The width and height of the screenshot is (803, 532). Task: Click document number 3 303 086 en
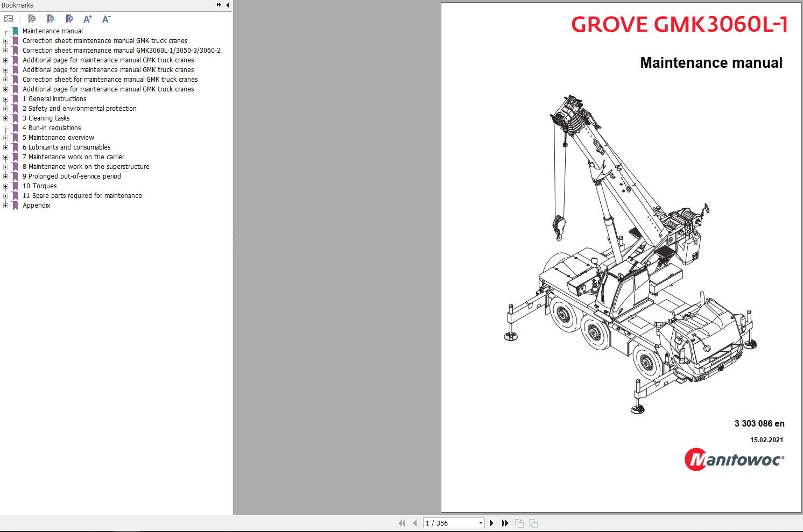[759, 424]
